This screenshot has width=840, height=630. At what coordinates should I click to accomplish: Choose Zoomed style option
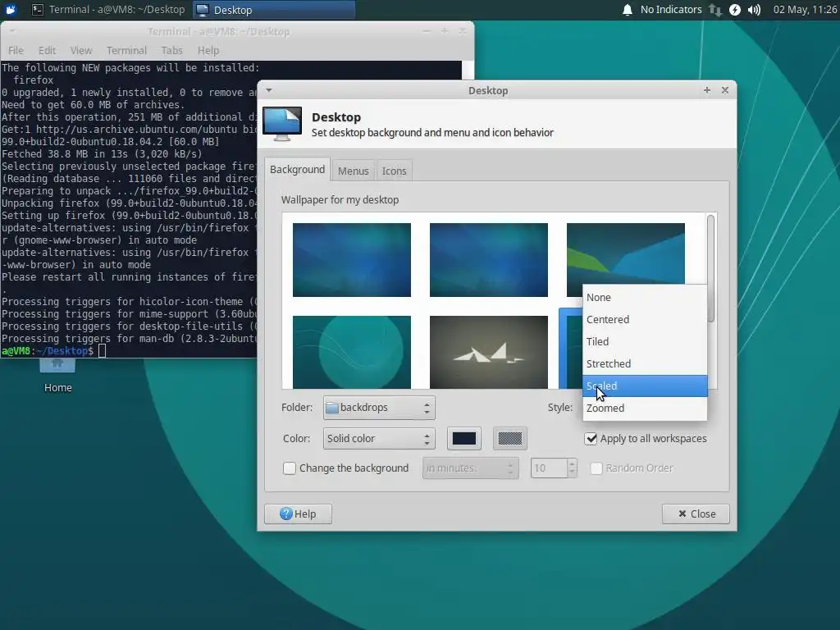coord(645,409)
